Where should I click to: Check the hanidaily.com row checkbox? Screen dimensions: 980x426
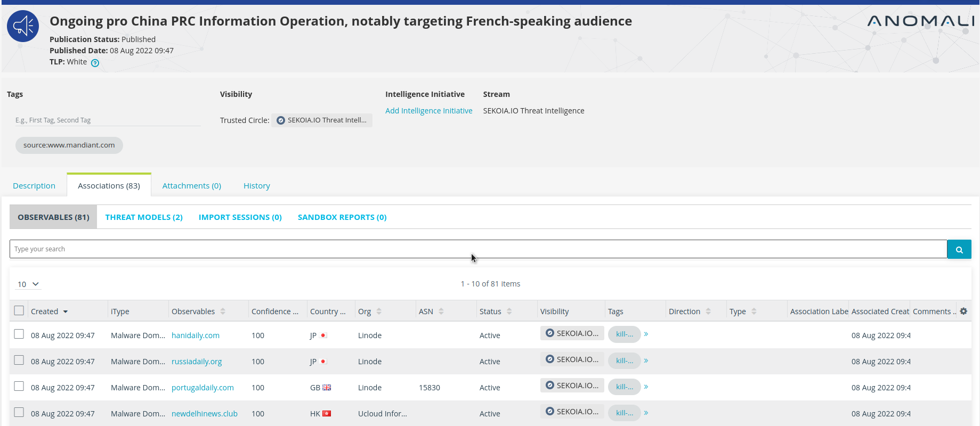19,334
